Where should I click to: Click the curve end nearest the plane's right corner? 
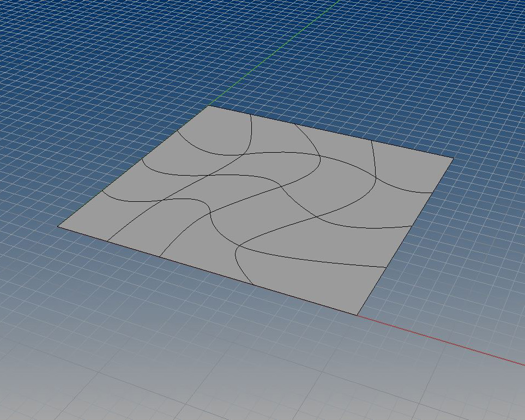pos(433,193)
